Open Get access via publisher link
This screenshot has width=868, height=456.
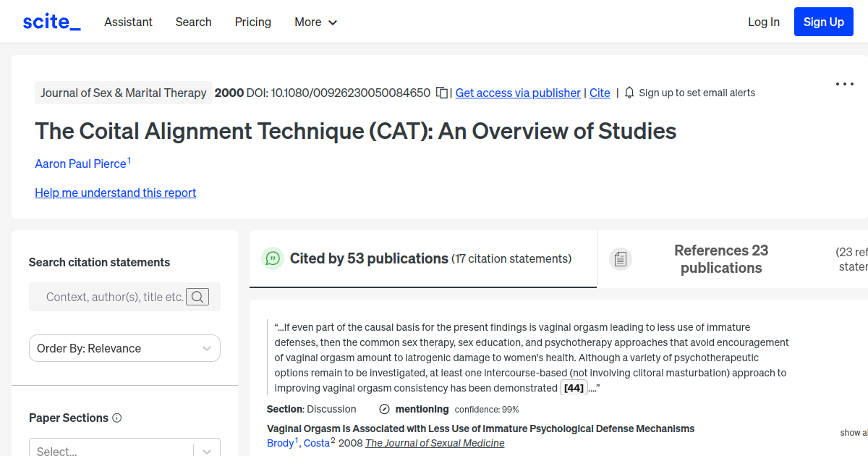(517, 93)
